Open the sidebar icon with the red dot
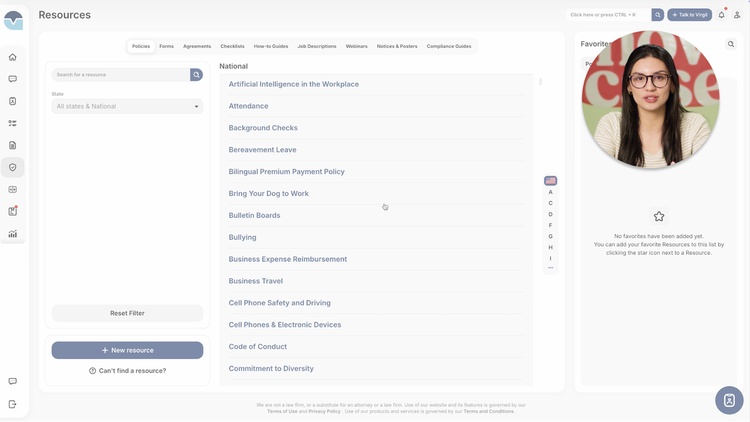Viewport: 750px width, 422px height. pyautogui.click(x=13, y=211)
